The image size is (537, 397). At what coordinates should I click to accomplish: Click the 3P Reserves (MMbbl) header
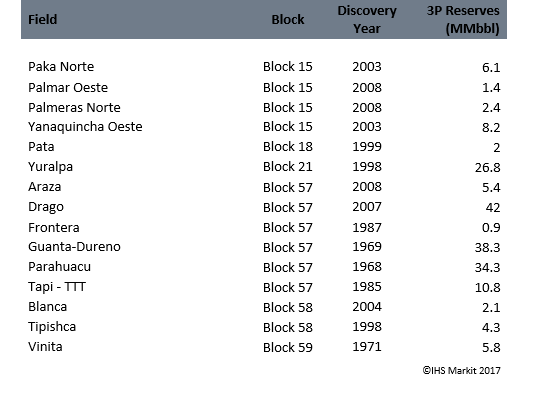pos(463,20)
